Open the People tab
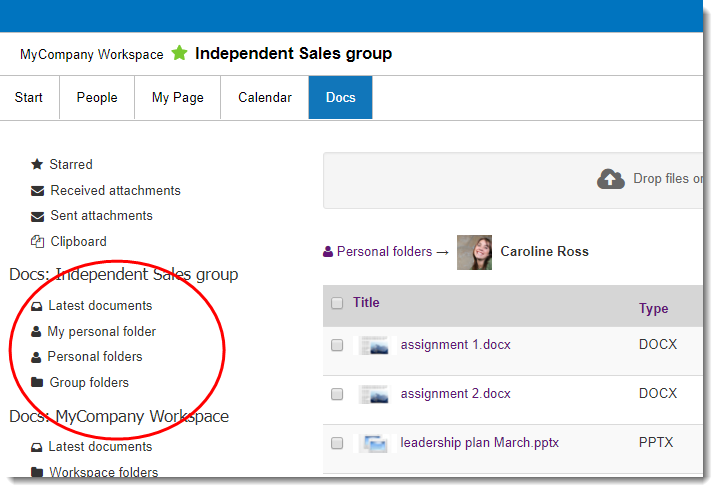Image resolution: width=718 pixels, height=492 pixels. [97, 98]
